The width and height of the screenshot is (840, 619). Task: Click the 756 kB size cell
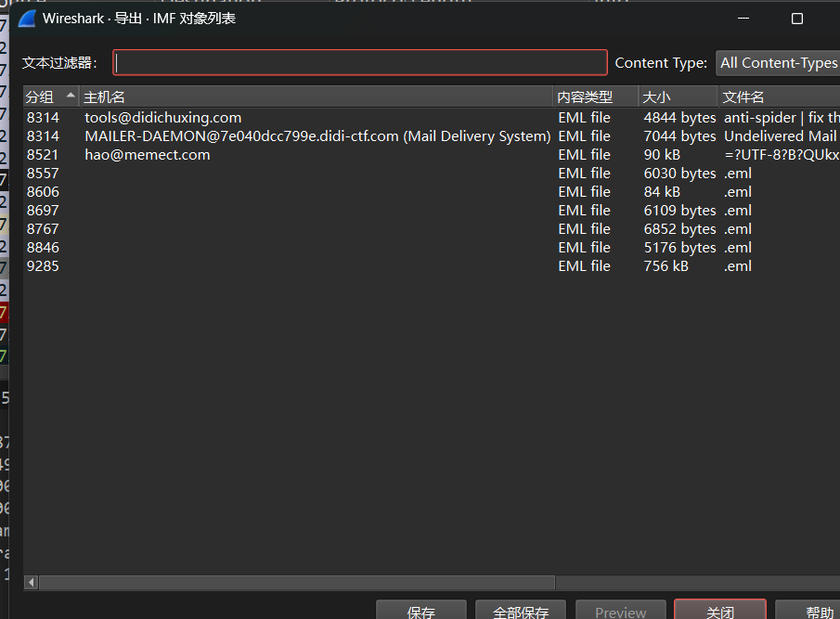pyautogui.click(x=666, y=266)
